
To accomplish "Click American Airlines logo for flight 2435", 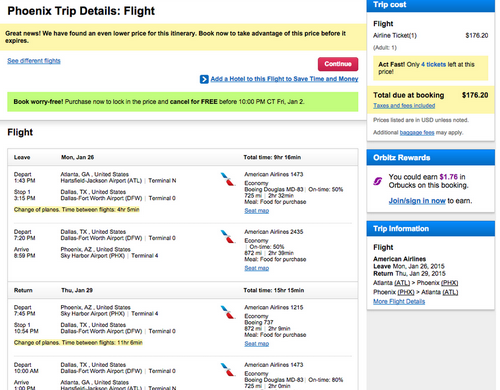I will point(228,236).
